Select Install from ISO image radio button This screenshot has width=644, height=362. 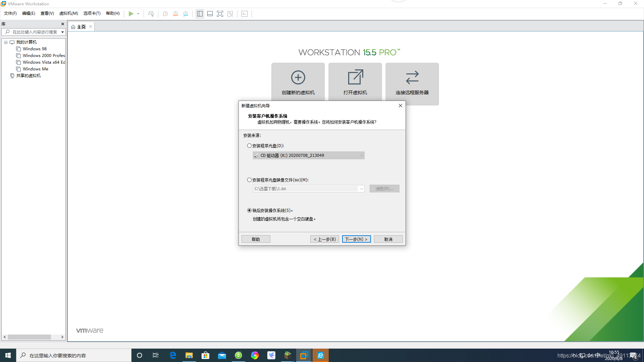[249, 179]
